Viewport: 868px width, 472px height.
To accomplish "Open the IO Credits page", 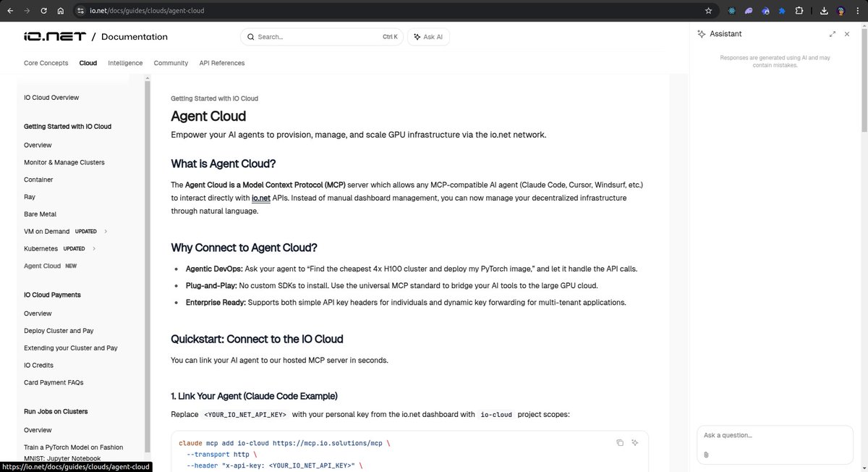I will point(38,366).
